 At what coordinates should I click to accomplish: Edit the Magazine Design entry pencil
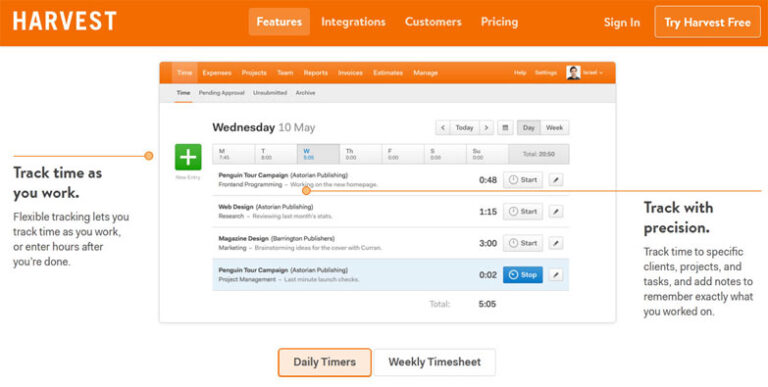click(555, 243)
